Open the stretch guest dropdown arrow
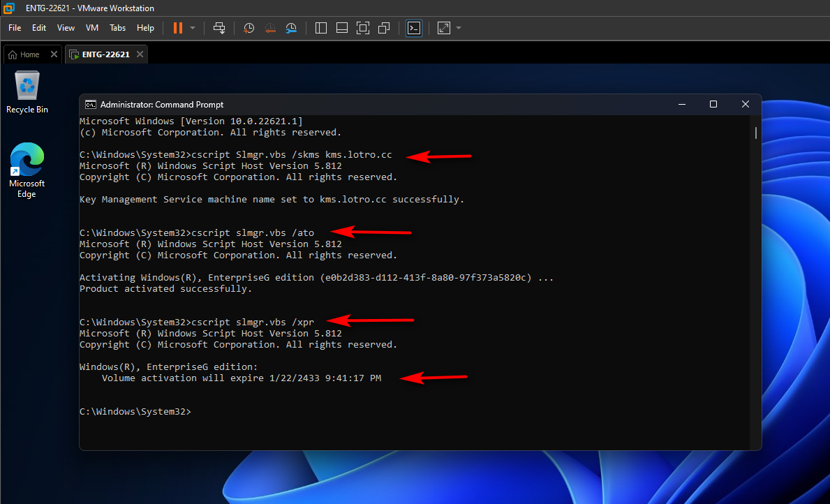Screen dimensions: 830x504 tap(459, 28)
